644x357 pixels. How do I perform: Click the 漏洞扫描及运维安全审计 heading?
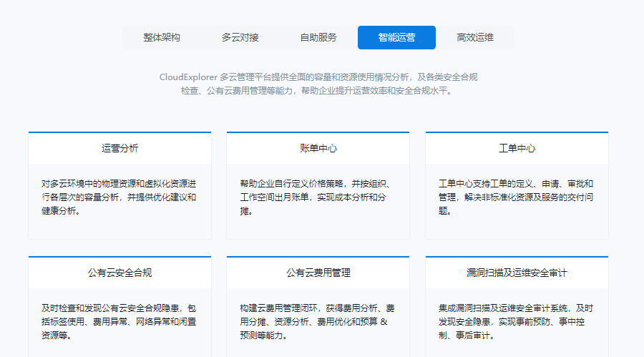(x=517, y=273)
